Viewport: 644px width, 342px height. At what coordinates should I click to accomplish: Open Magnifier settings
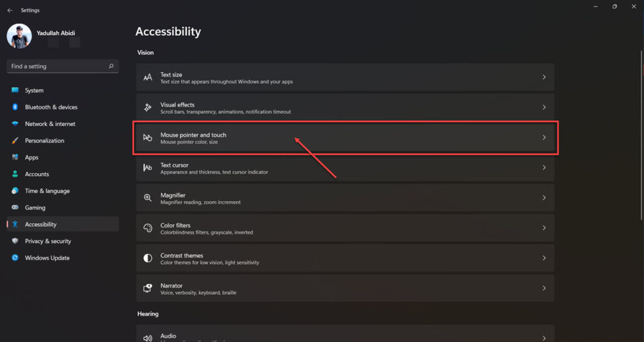(345, 197)
